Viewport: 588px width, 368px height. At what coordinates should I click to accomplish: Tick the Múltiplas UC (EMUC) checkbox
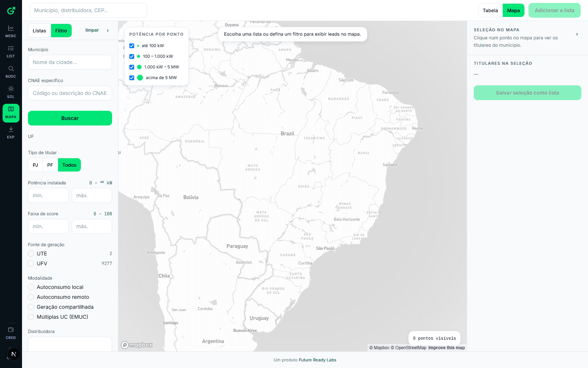coord(31,317)
